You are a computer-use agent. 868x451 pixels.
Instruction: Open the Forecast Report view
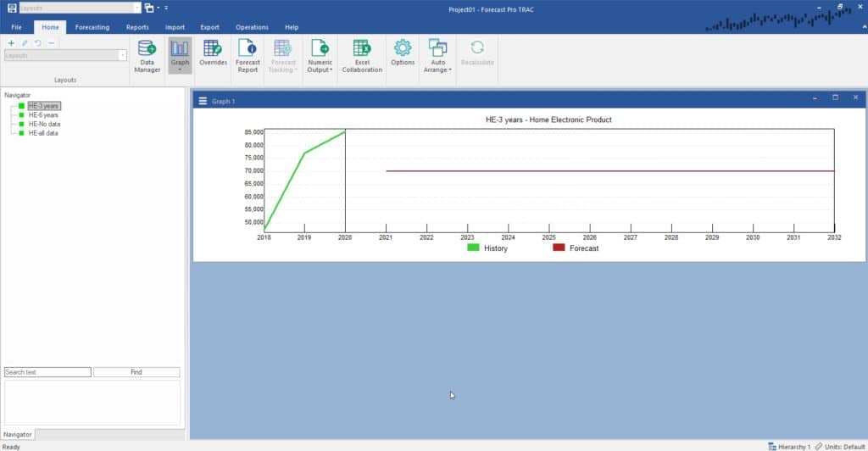[248, 56]
